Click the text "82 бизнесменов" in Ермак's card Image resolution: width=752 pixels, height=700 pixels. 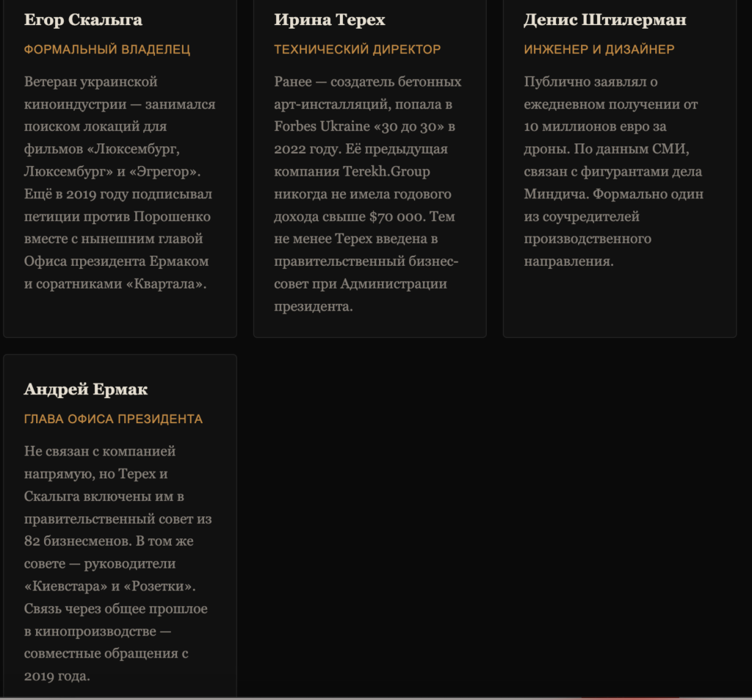tap(74, 541)
